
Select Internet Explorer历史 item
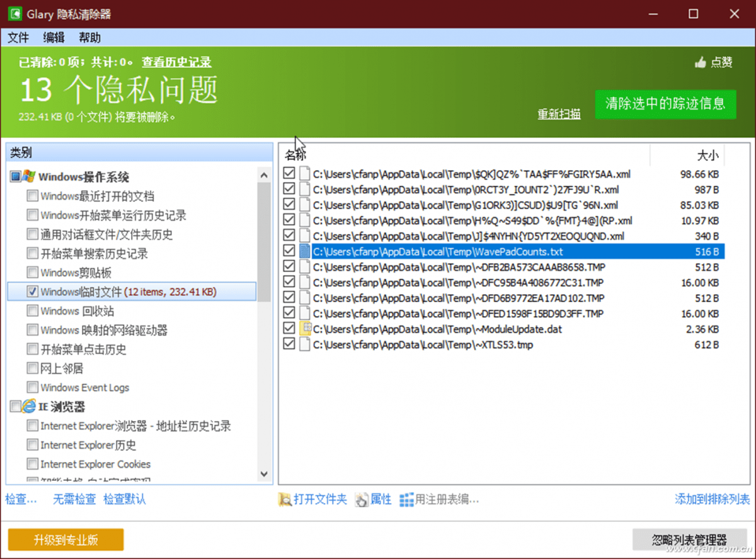(88, 445)
